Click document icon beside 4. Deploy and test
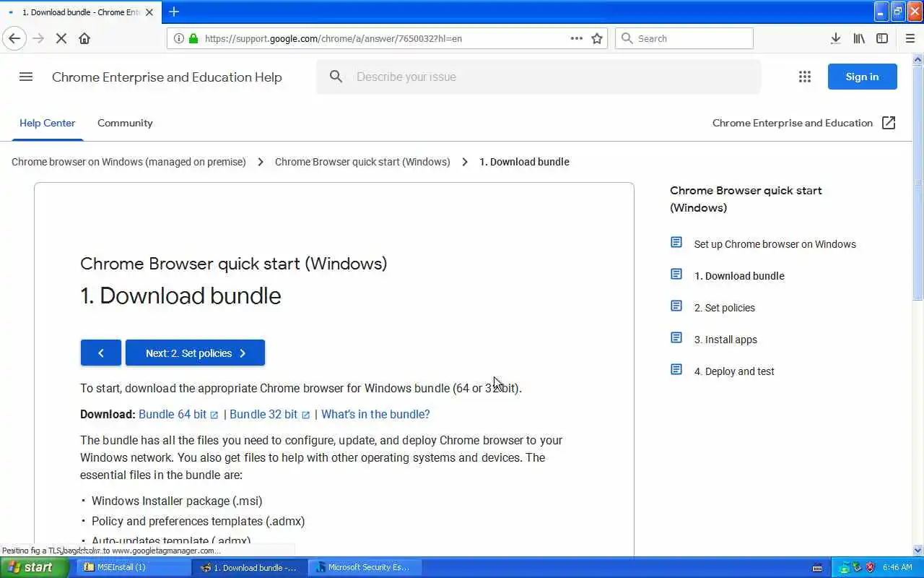Image resolution: width=924 pixels, height=578 pixels. pyautogui.click(x=676, y=369)
